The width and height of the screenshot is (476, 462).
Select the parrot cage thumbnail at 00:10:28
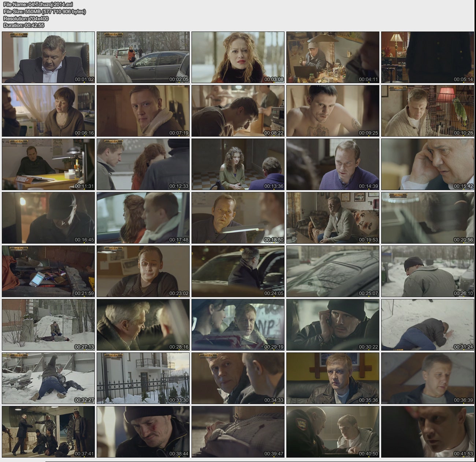click(x=427, y=111)
